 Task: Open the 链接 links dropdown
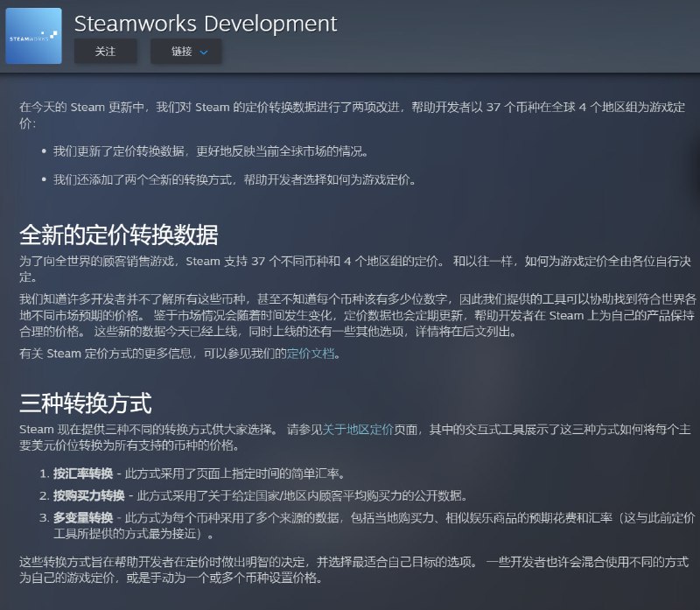pos(185,52)
